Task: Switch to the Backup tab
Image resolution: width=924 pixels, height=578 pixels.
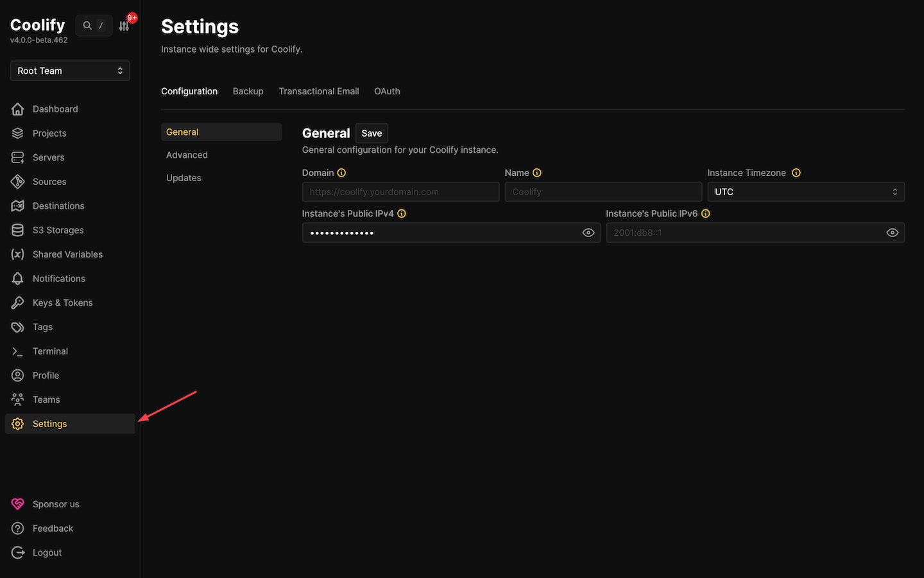Action: (248, 91)
